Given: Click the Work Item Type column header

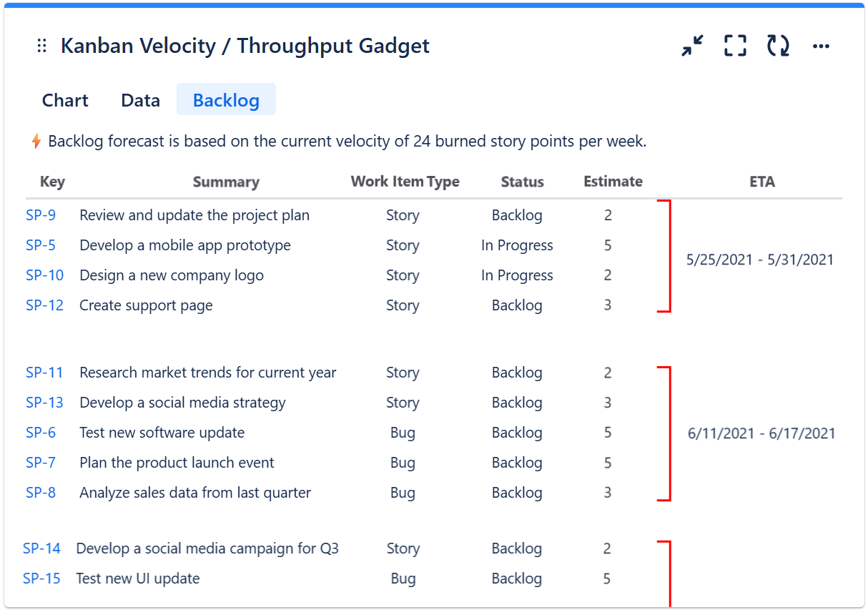Looking at the screenshot, I should point(405,182).
